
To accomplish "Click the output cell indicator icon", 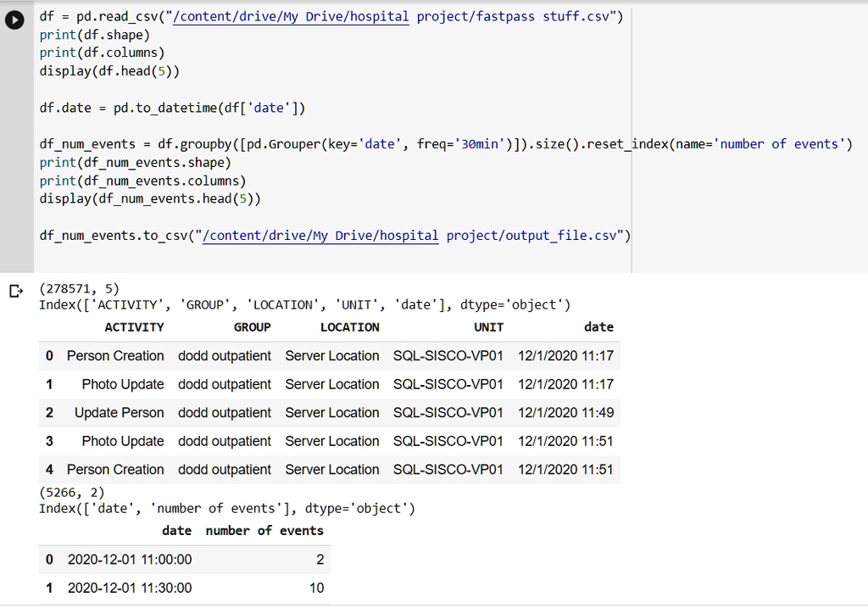I will click(16, 291).
